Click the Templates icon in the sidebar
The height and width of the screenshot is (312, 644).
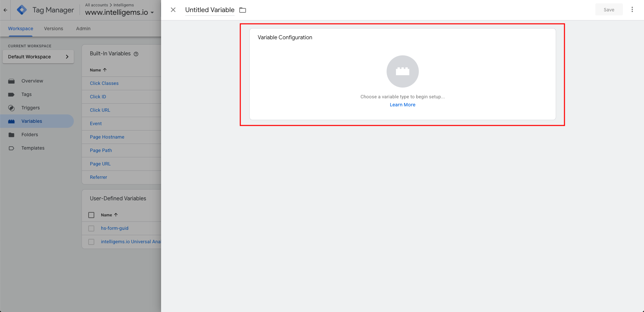click(x=11, y=148)
